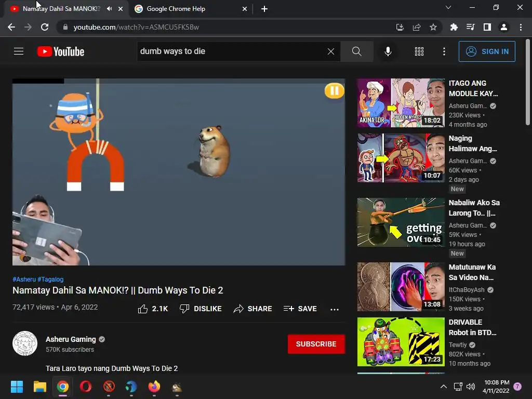Image resolution: width=532 pixels, height=399 pixels.
Task: Click the #Asheru hashtag
Action: 24,279
